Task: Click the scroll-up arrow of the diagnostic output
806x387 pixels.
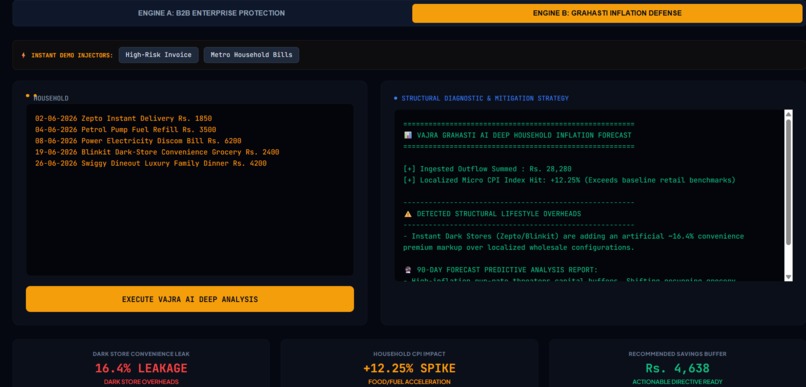Action: (x=789, y=115)
